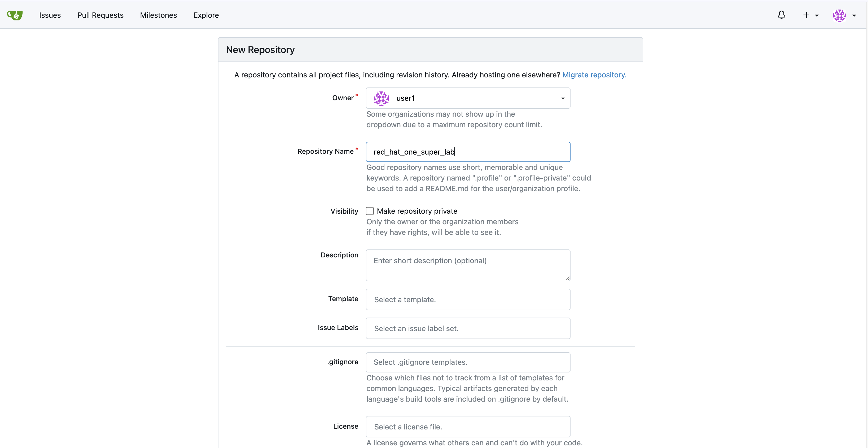This screenshot has width=868, height=448.
Task: Click the dropdown arrow in the Owner selector
Action: point(562,98)
